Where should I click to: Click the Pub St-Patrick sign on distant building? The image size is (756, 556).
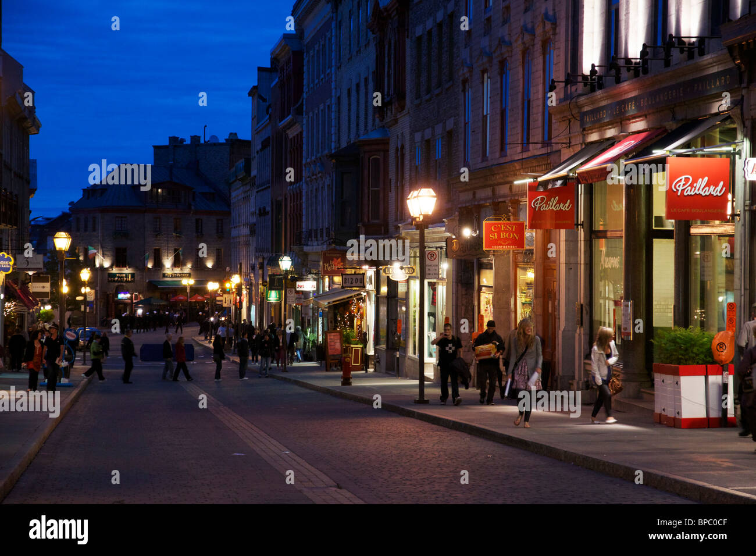point(120,277)
